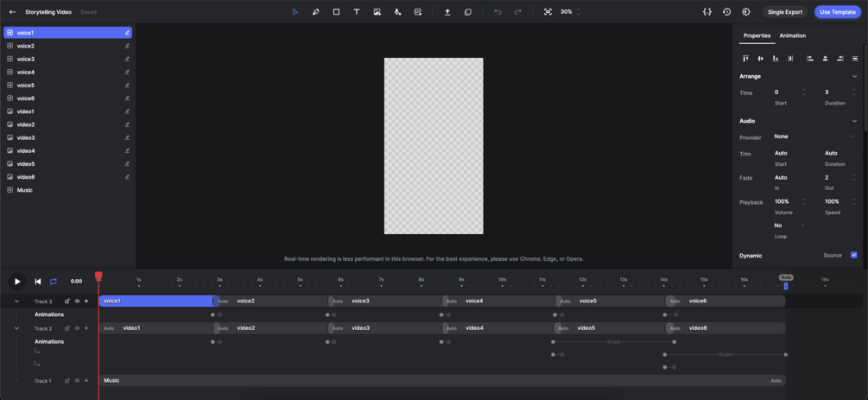This screenshot has height=400, width=868.
Task: Toggle the Dynamic Source checkbox
Action: tap(853, 256)
